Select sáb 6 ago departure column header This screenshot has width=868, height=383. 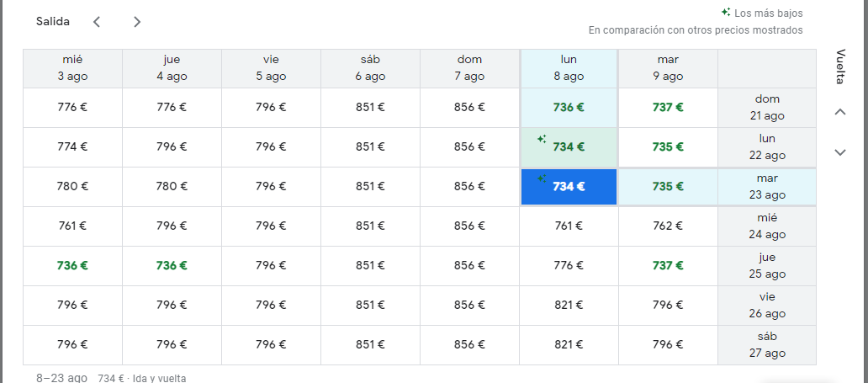click(370, 68)
